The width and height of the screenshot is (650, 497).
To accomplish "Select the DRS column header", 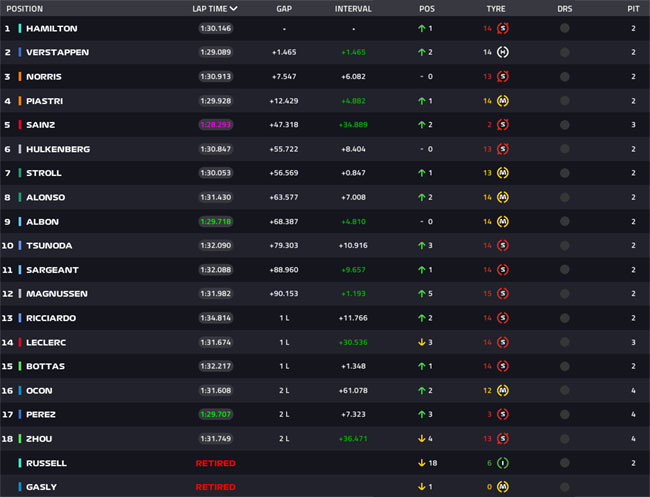I will [565, 9].
